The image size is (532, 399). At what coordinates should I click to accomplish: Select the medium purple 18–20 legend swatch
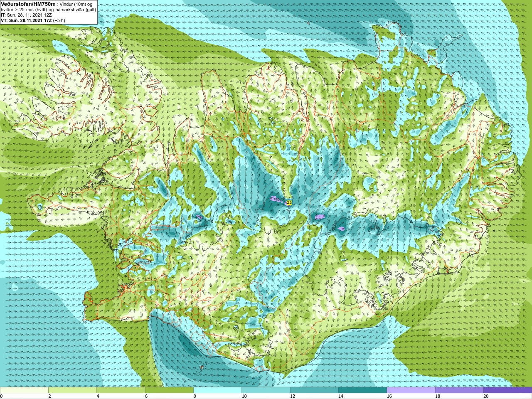click(459, 390)
